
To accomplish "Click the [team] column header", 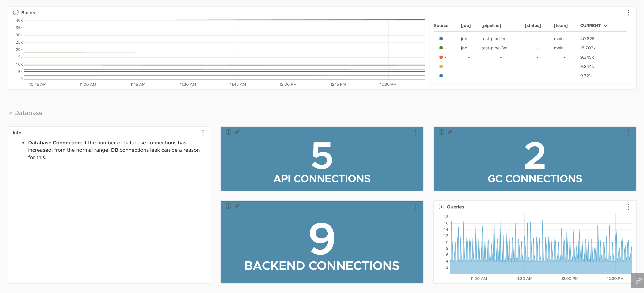I will pyautogui.click(x=560, y=25).
